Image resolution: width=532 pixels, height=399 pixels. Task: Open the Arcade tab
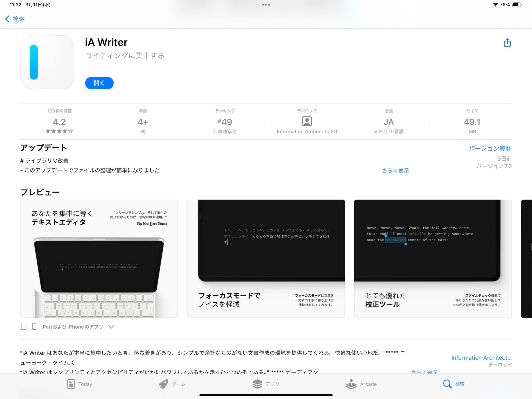click(361, 384)
